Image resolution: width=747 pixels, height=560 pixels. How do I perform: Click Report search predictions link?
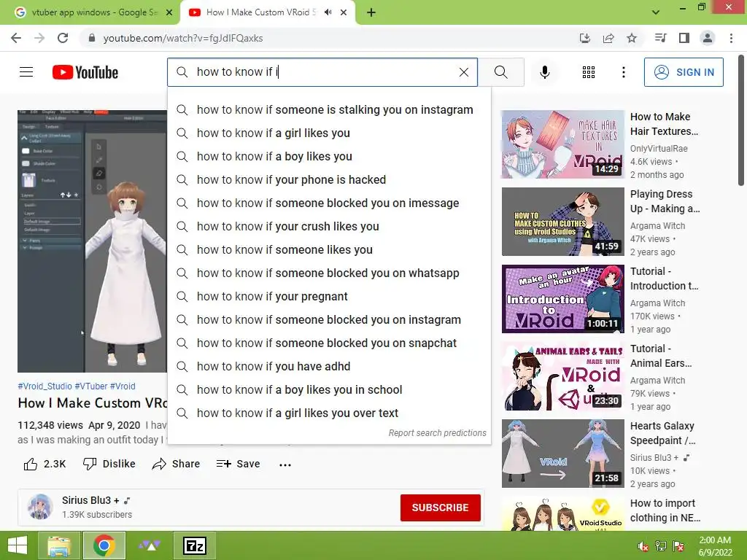tap(438, 433)
